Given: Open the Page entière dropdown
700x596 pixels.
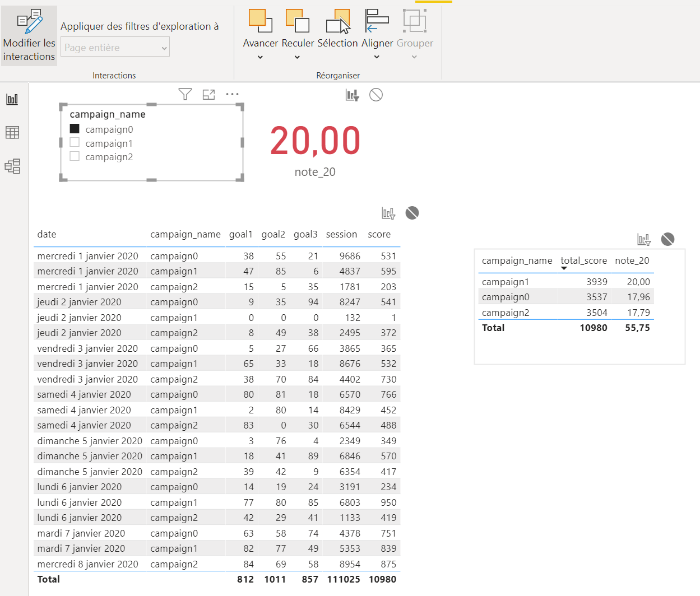Looking at the screenshot, I should point(115,47).
